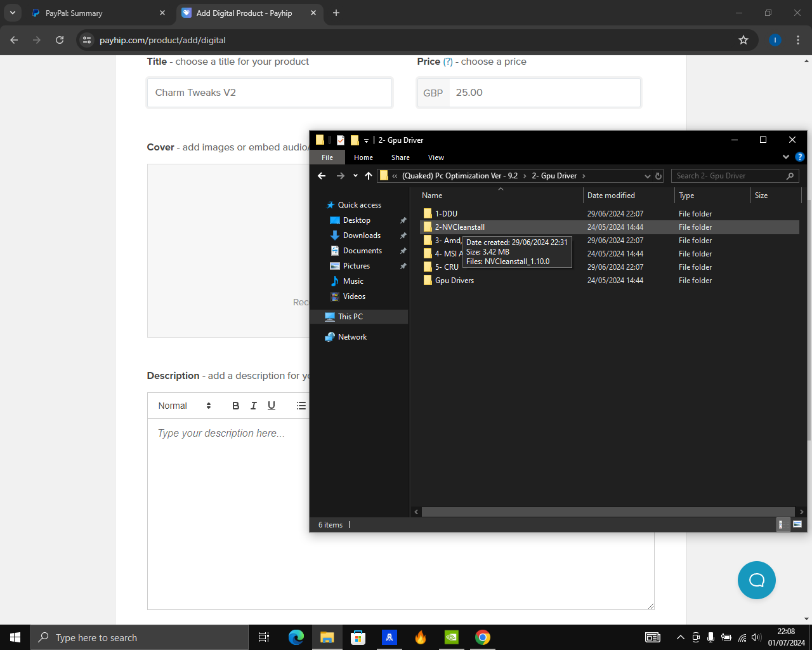Show parent folders from the address bar chevrons
This screenshot has width=812, height=650.
pos(395,176)
